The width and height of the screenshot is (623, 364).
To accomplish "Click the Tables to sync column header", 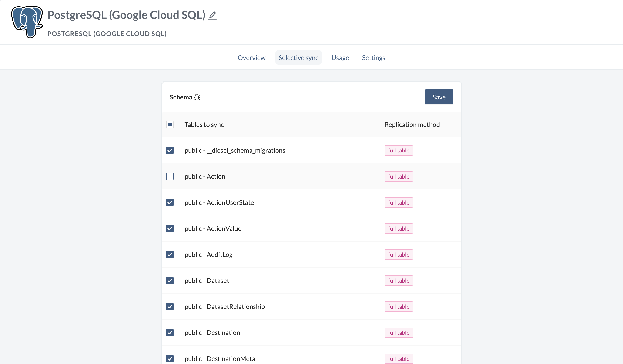I will (204, 124).
